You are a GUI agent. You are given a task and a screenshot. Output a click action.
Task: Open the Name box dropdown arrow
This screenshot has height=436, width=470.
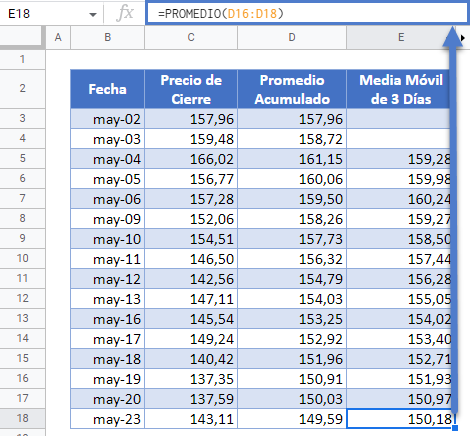click(93, 14)
